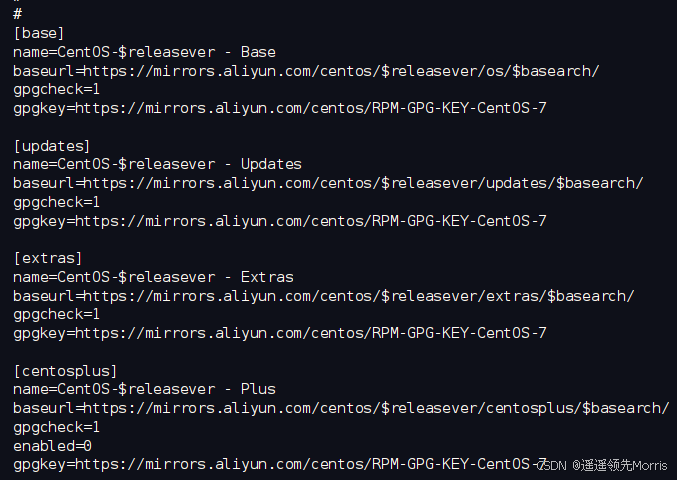
Task: Open the gpgkey URL in the [updates] section
Action: point(311,221)
